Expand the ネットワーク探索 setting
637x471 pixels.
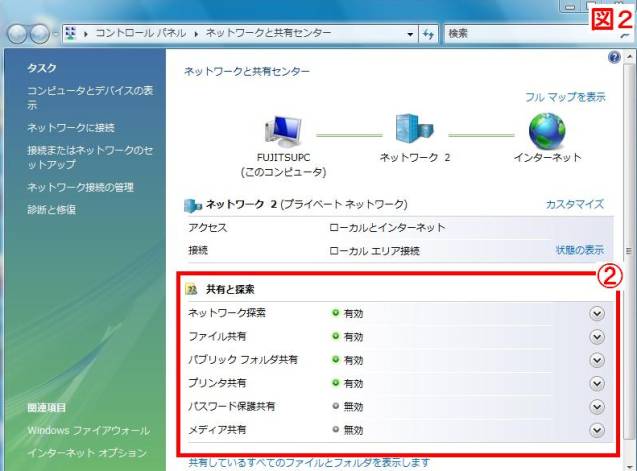point(597,313)
